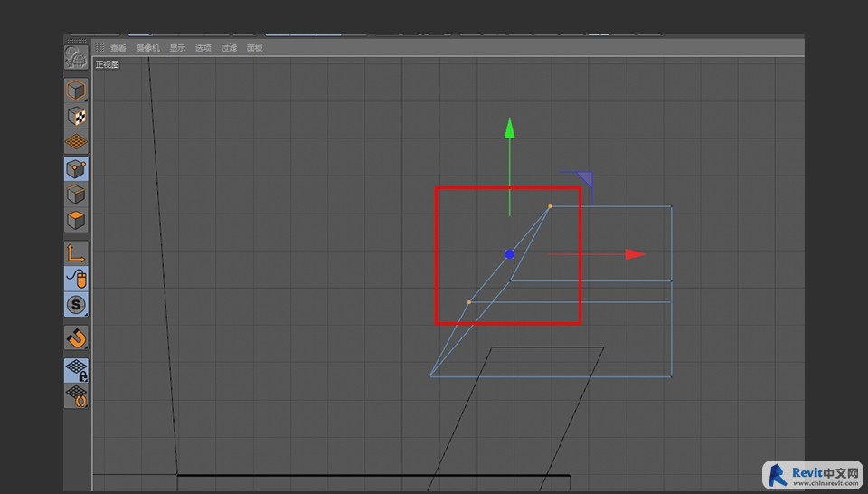This screenshot has width=868, height=494.
Task: Click the blue Z-axis dot handle
Action: [510, 254]
